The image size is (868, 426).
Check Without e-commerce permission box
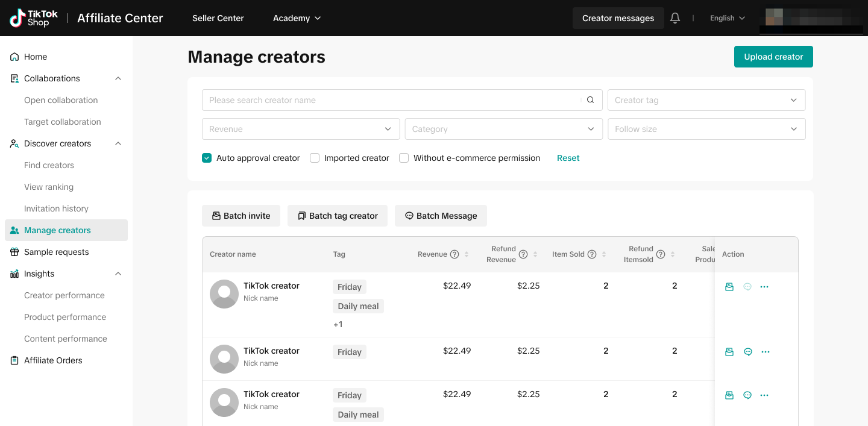[x=404, y=158]
